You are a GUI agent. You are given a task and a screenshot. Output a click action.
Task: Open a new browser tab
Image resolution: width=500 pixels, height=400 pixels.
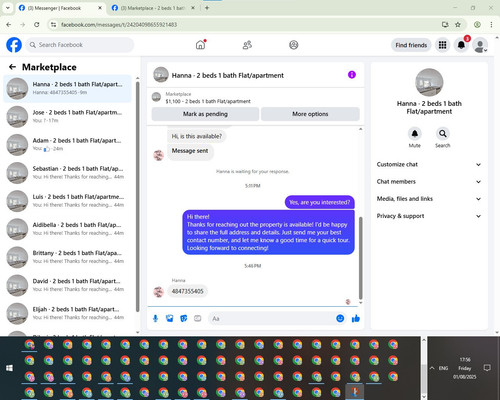(207, 8)
